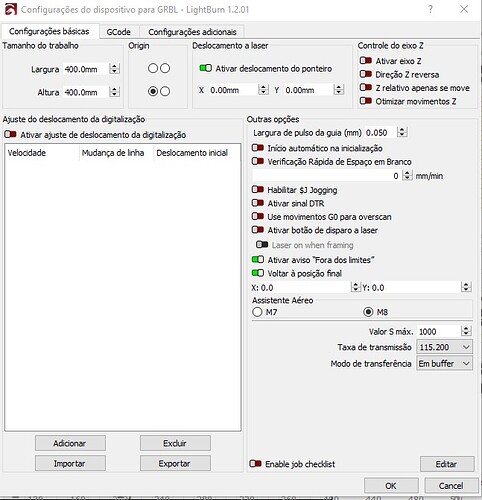Viewport: 482px width, 500px height.
Task: Click the Mudança de linha column header
Action: (x=116, y=153)
